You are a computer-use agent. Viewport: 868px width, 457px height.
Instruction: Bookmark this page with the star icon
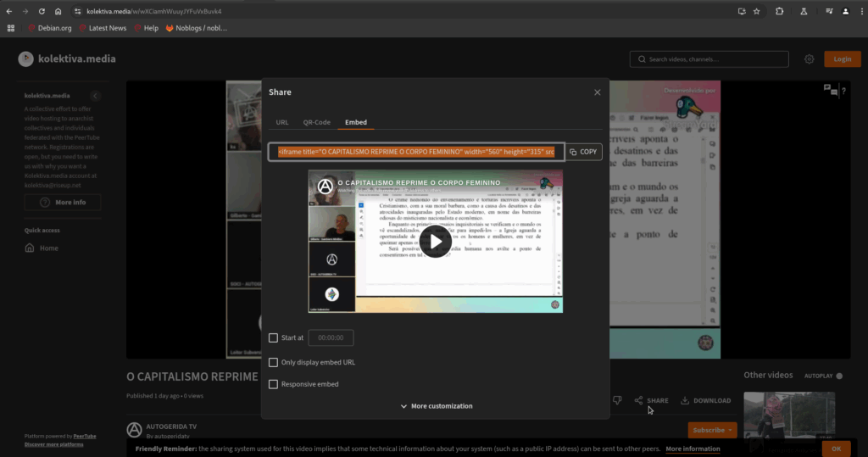[757, 11]
